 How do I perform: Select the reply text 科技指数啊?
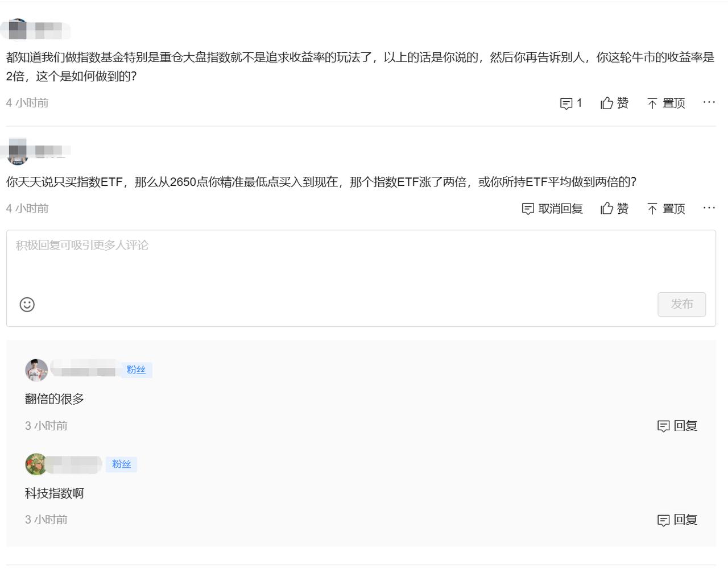click(x=55, y=493)
